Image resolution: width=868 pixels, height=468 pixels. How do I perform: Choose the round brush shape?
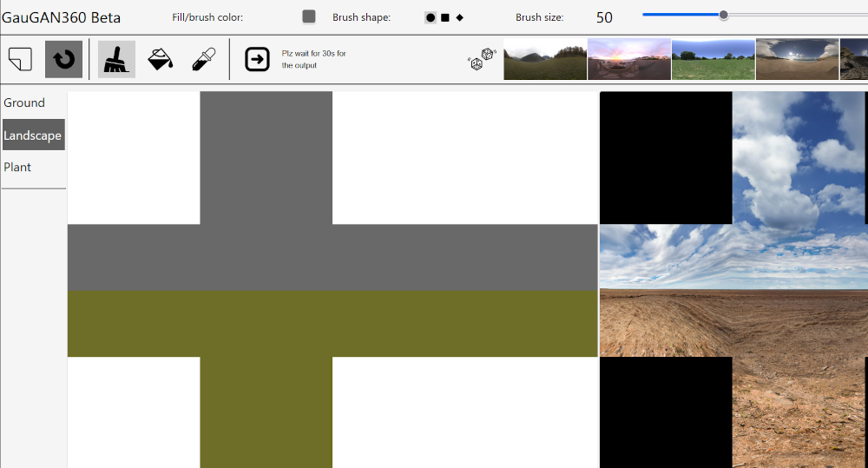pos(431,17)
